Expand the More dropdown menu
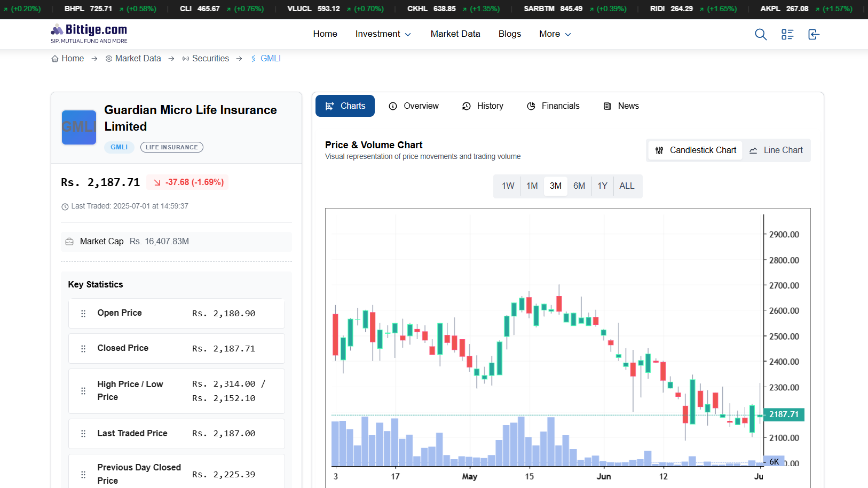 (x=555, y=34)
